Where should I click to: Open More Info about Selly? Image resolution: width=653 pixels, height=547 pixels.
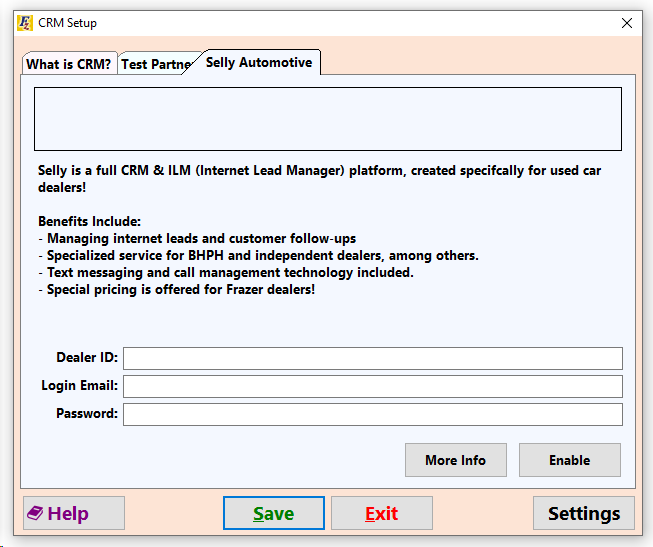(456, 460)
